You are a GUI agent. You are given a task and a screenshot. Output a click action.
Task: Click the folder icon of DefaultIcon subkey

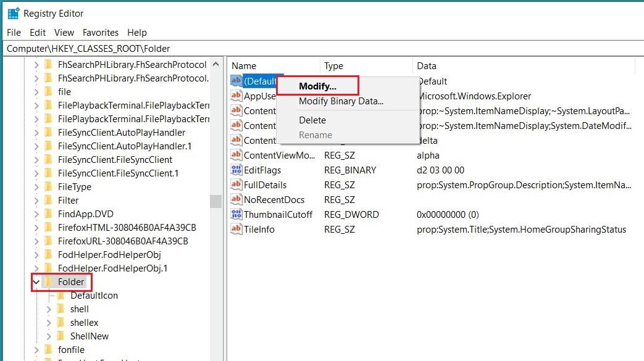point(61,295)
